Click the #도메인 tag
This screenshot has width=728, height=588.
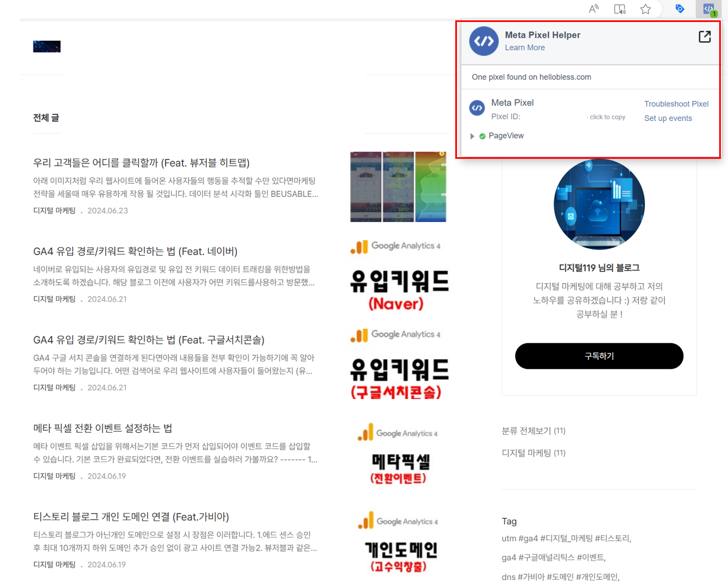[560, 576]
